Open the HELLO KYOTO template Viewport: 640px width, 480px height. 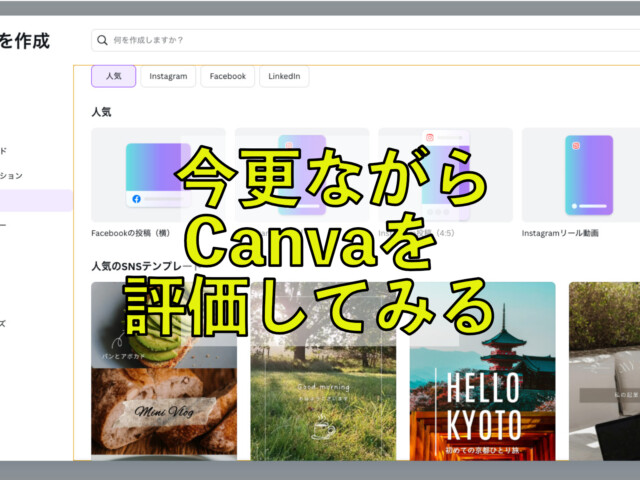pos(483,371)
